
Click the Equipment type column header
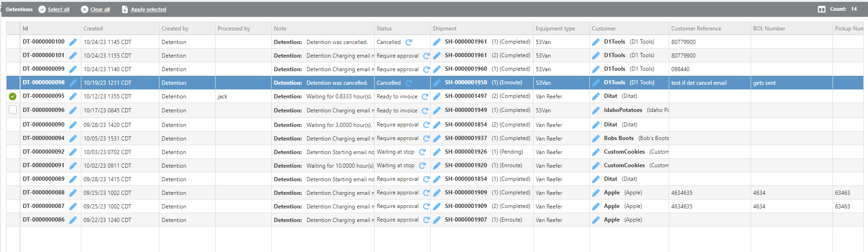[555, 29]
